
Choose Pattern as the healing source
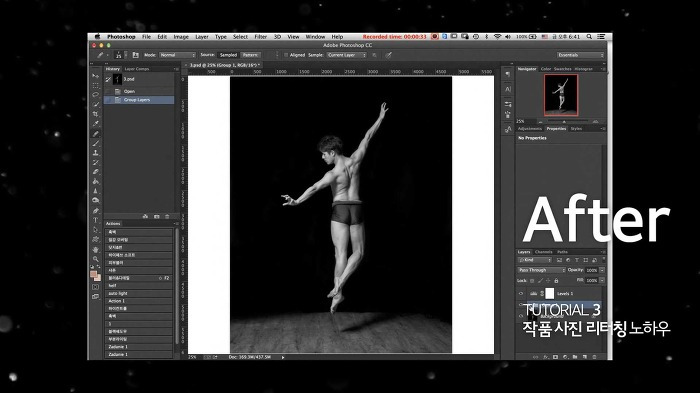(250, 55)
